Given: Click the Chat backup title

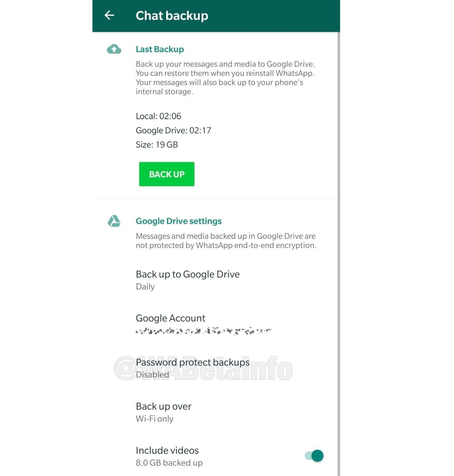Looking at the screenshot, I should click(x=172, y=15).
